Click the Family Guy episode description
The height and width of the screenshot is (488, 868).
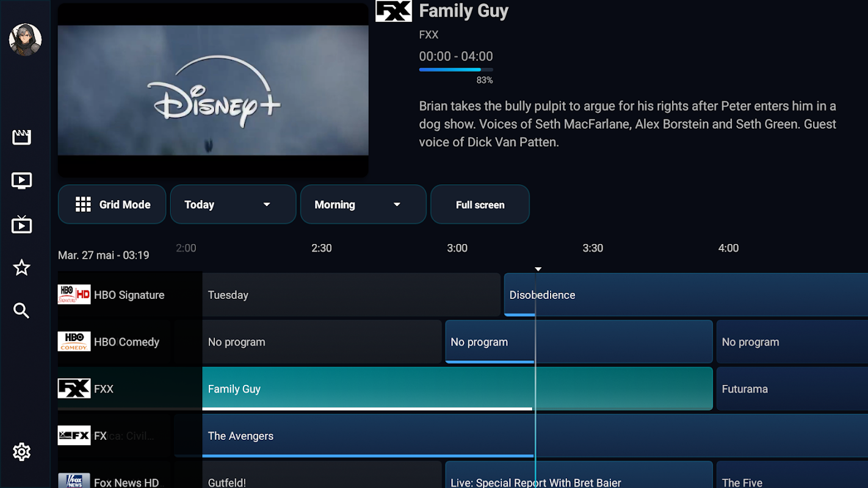(627, 124)
